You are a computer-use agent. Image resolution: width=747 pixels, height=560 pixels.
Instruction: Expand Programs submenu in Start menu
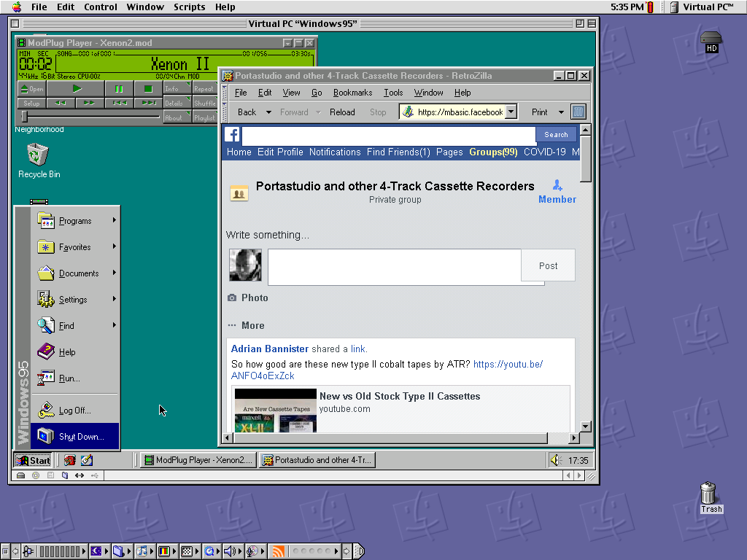pyautogui.click(x=75, y=220)
